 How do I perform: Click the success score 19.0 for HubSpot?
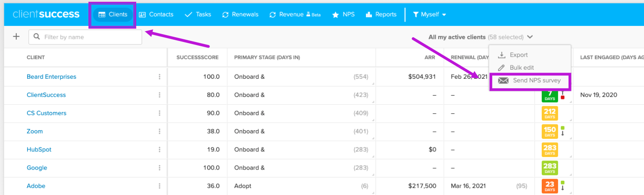[214, 149]
